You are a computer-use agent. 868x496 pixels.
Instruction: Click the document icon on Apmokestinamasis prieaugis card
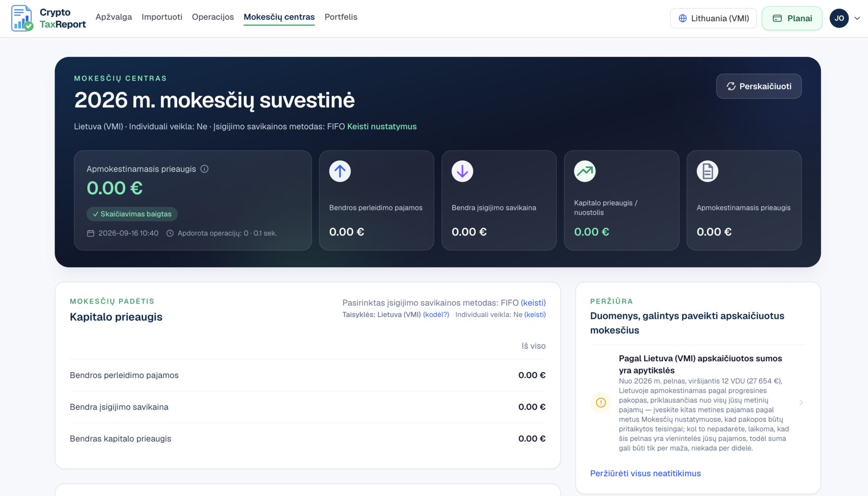click(707, 171)
